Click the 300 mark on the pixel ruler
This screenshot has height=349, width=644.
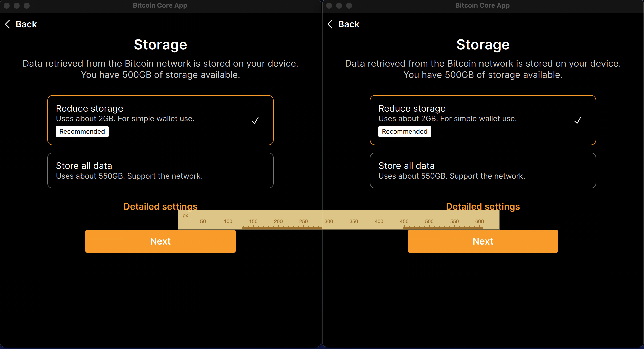coord(329,221)
